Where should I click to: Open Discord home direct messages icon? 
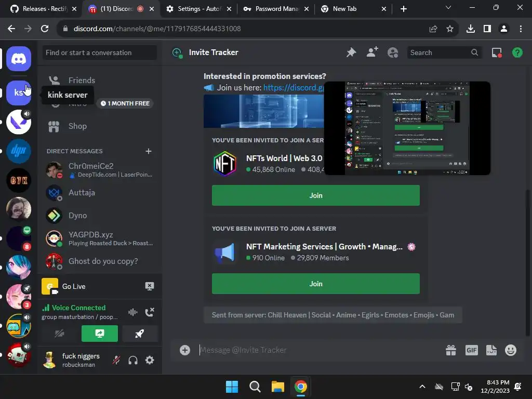coord(19,59)
